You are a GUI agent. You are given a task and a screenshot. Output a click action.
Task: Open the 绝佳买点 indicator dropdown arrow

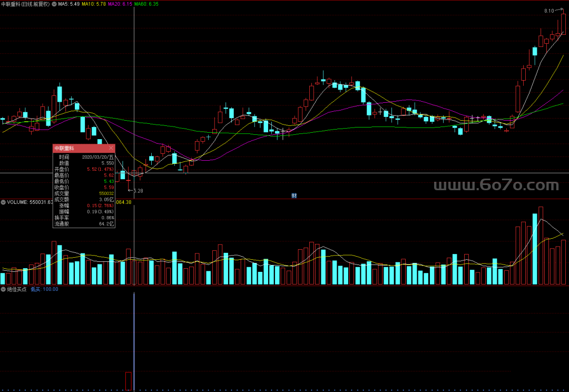3,289
